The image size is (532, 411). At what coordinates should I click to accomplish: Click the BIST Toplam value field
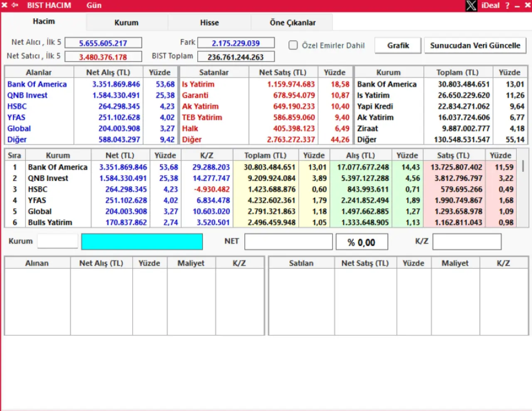click(236, 57)
